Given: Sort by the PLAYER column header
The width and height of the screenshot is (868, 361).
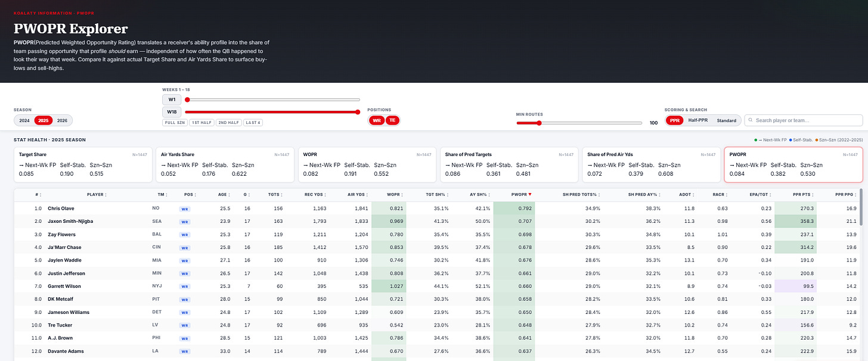Looking at the screenshot, I should tap(96, 194).
